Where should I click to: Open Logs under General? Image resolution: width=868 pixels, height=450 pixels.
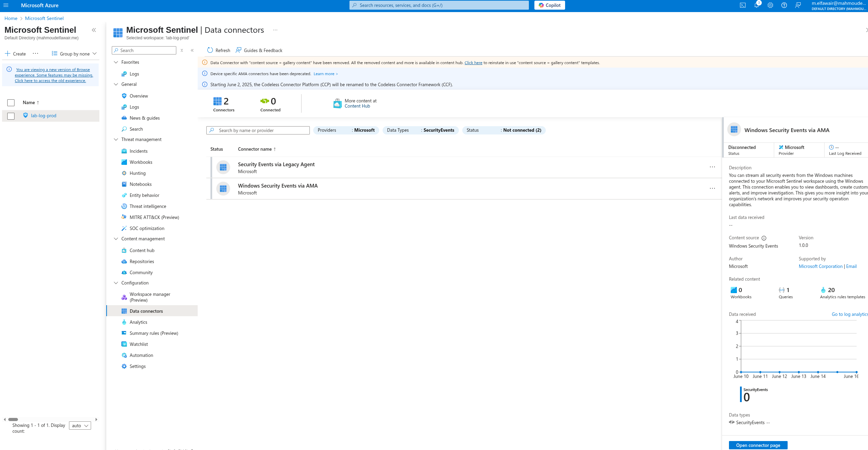(134, 107)
